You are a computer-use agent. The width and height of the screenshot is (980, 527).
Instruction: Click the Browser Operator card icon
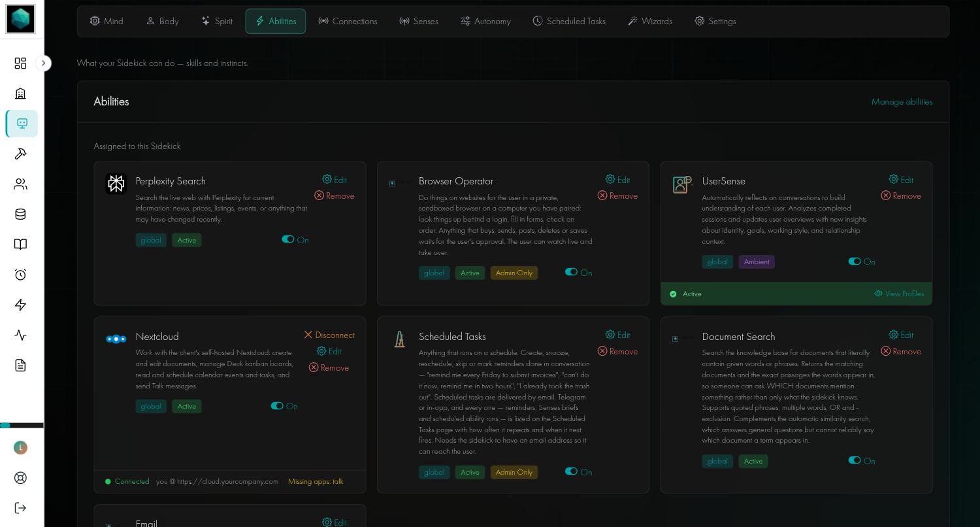click(x=392, y=184)
